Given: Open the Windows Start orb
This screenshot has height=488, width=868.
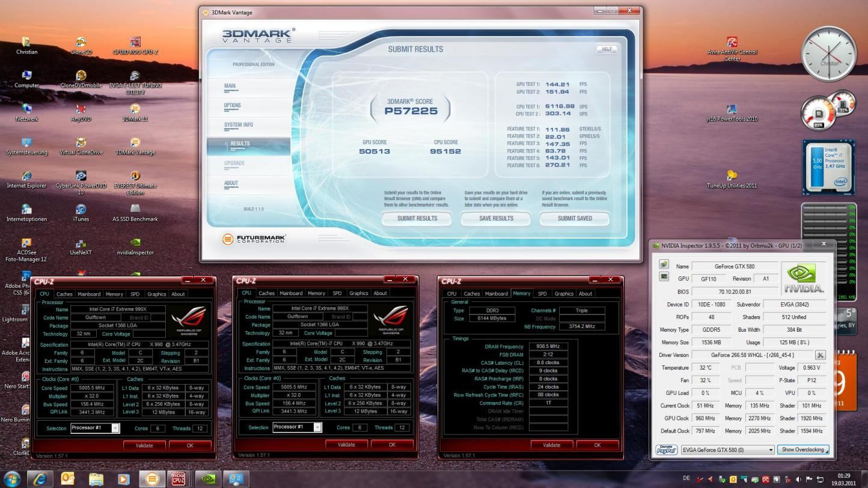Looking at the screenshot, I should tap(12, 479).
